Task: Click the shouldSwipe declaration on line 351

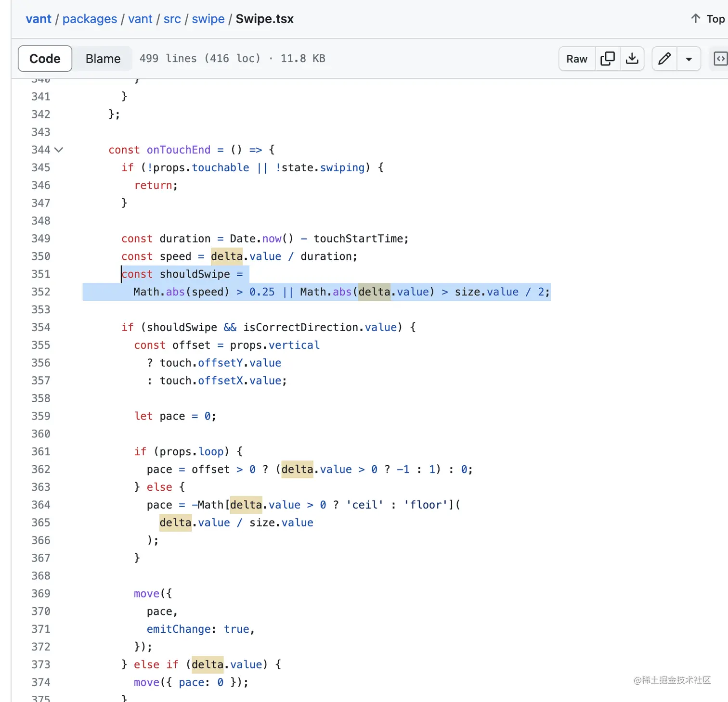Action: click(x=195, y=274)
